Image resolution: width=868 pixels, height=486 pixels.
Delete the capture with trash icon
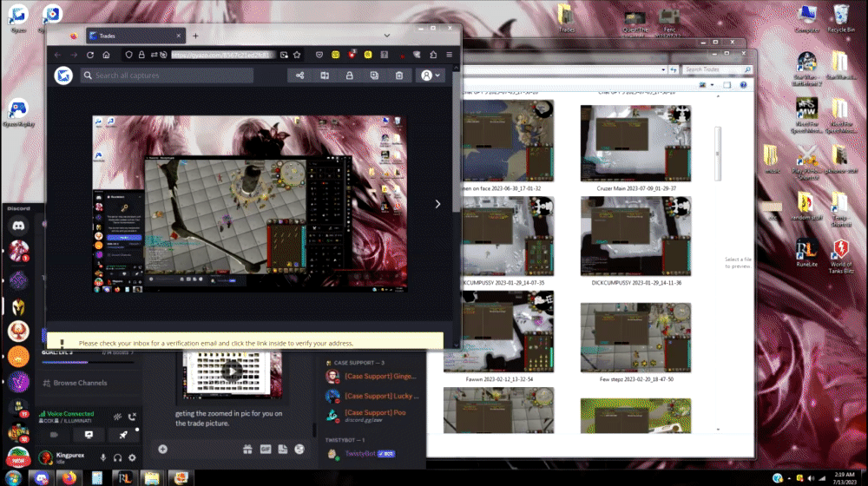point(399,76)
